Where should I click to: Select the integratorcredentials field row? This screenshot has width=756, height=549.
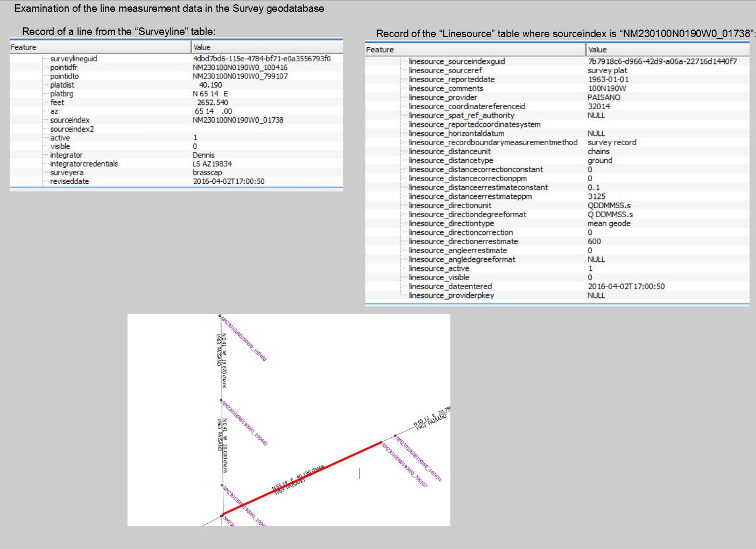point(176,163)
